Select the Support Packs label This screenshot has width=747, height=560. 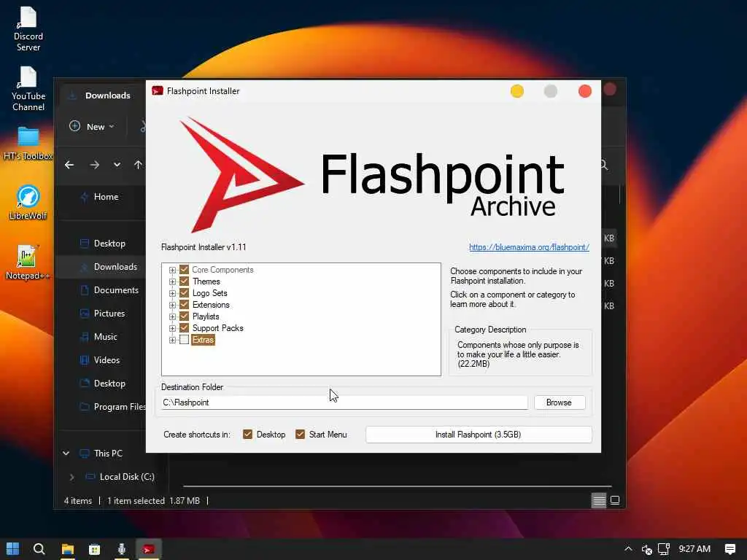(x=217, y=328)
